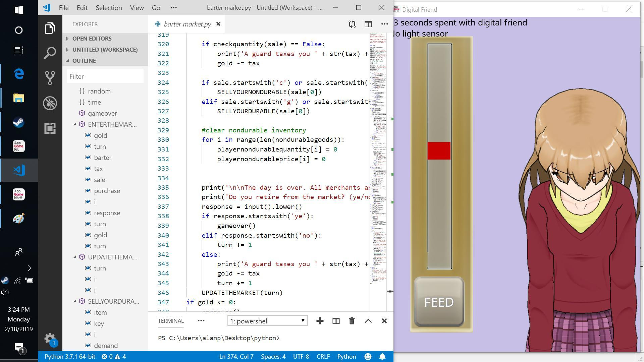Open the Source Control view icon
This screenshot has width=644, height=362.
[50, 78]
